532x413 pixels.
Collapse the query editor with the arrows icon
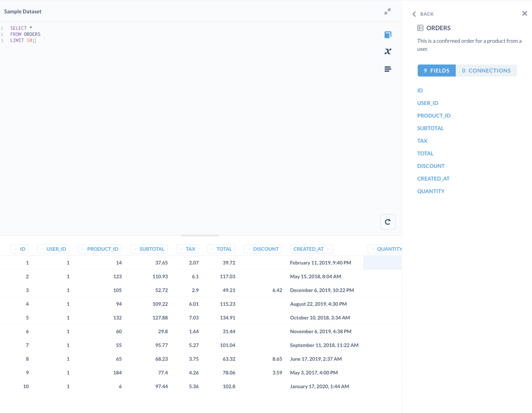[388, 11]
